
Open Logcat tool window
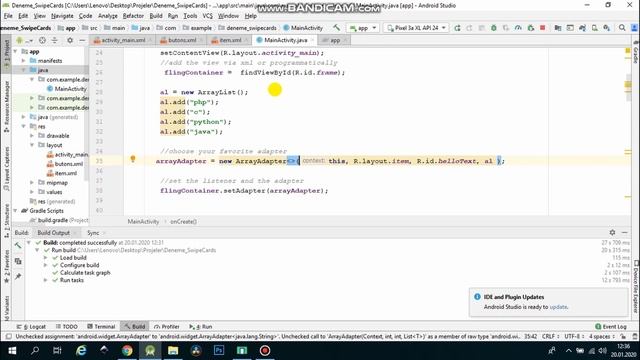(31, 327)
